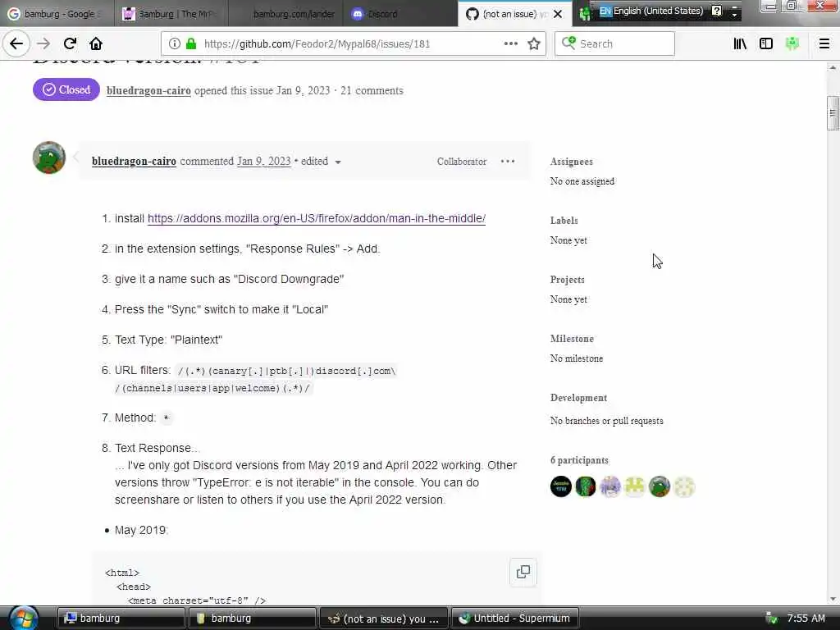The width and height of the screenshot is (840, 630).
Task: Switch to the bamburg Google tab
Action: click(x=57, y=14)
